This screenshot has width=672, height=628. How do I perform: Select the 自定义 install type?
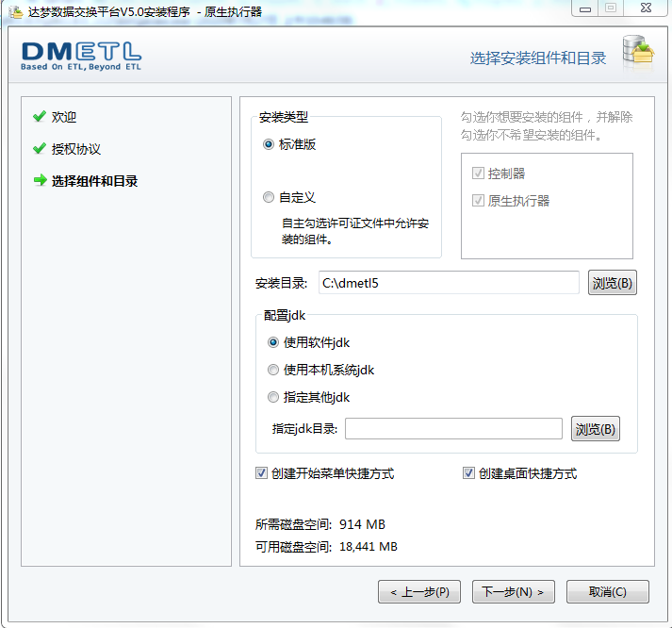coord(269,197)
